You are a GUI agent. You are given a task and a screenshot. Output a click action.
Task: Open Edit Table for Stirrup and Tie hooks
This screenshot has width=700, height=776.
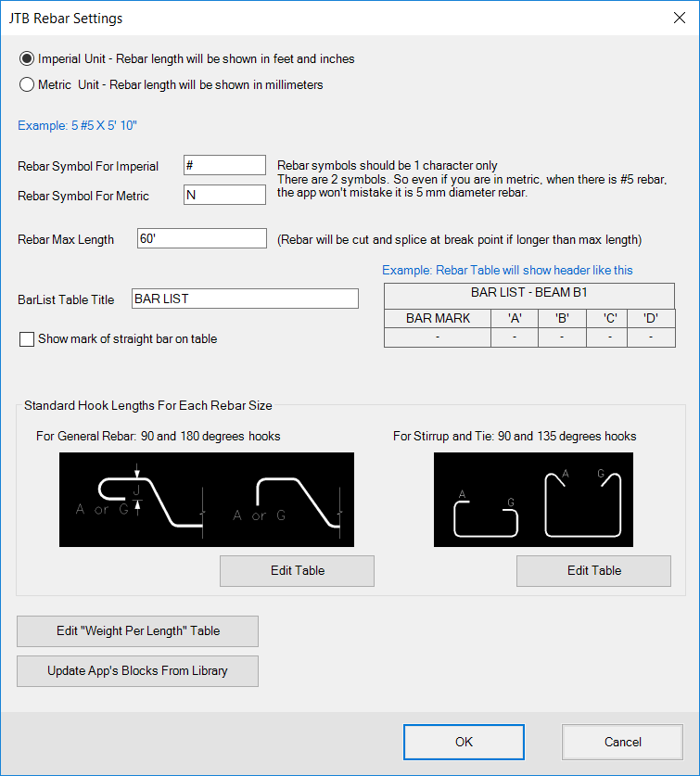pos(593,570)
